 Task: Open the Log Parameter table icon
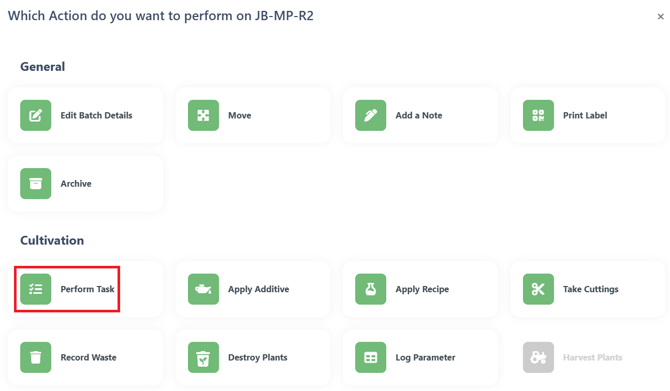(370, 357)
